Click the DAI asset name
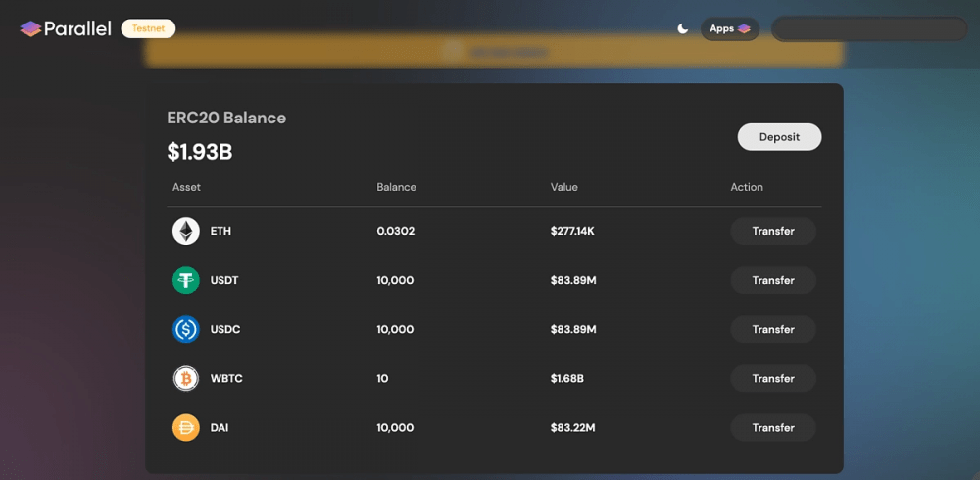 220,427
